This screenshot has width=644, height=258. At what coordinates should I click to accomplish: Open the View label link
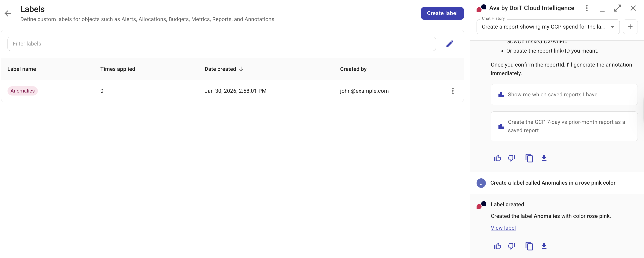point(503,228)
